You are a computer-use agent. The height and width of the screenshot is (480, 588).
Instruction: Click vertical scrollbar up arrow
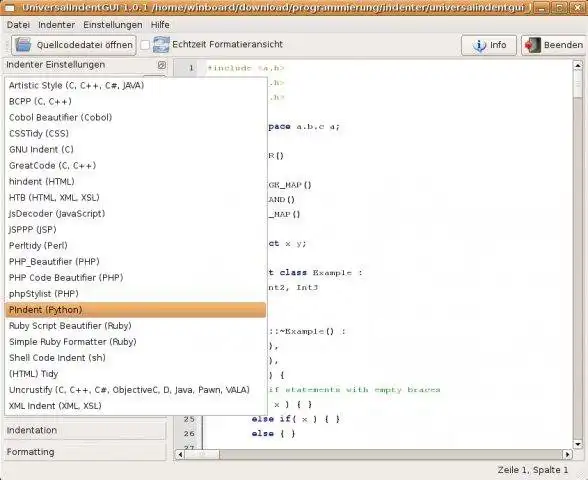click(x=578, y=65)
